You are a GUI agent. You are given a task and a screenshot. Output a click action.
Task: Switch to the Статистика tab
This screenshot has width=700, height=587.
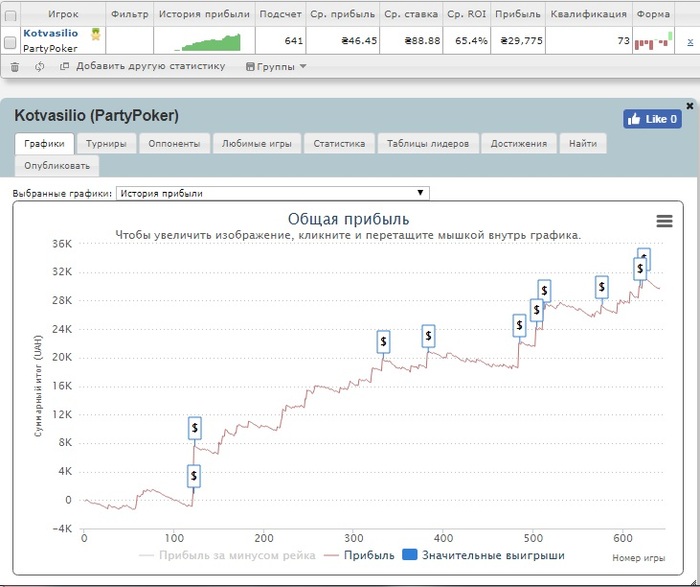[x=339, y=144]
